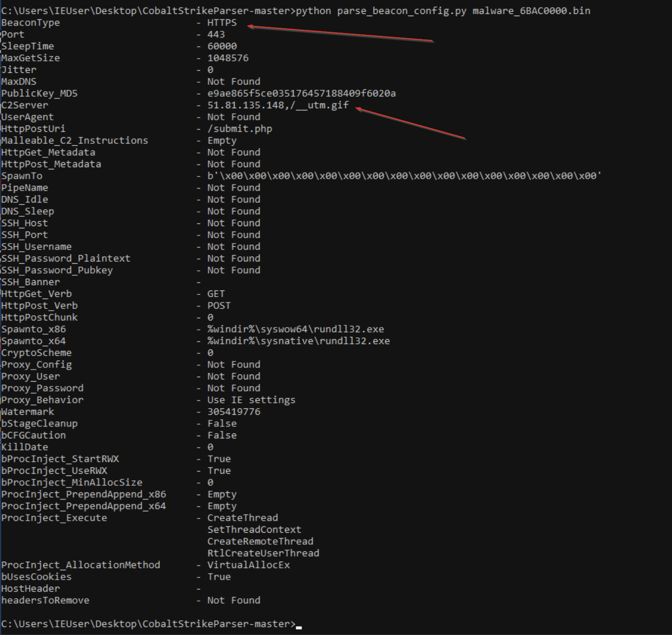Click the red arrow pointing at HTTPS

tap(340, 34)
